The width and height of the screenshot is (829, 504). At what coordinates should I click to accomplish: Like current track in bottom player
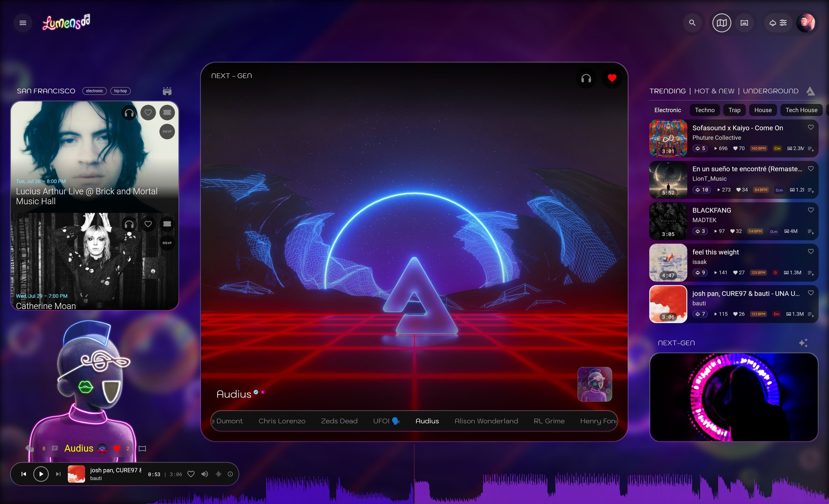point(191,474)
